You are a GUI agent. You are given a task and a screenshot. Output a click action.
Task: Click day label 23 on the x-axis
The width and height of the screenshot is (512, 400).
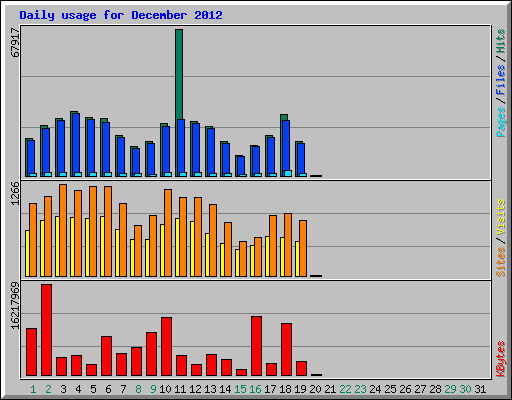360,389
